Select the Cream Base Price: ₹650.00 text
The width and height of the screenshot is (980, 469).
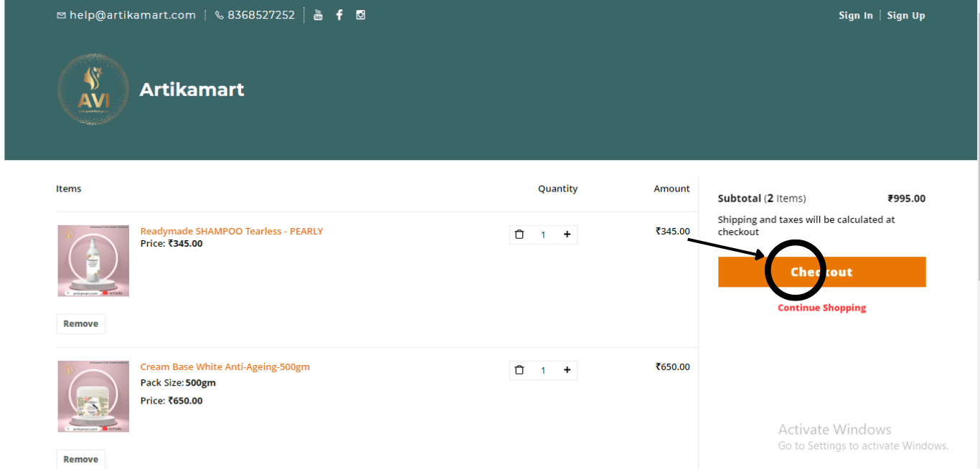171,401
